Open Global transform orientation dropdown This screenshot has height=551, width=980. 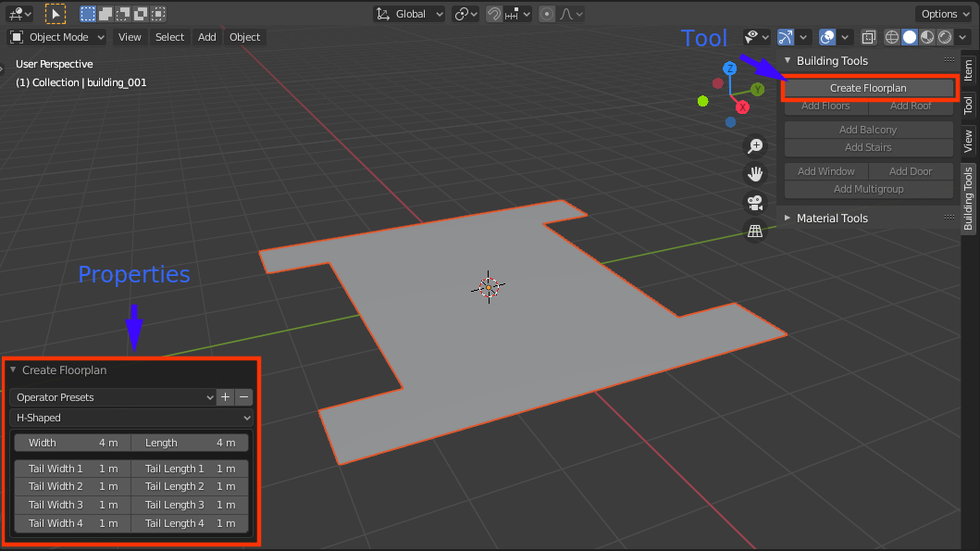pos(409,14)
